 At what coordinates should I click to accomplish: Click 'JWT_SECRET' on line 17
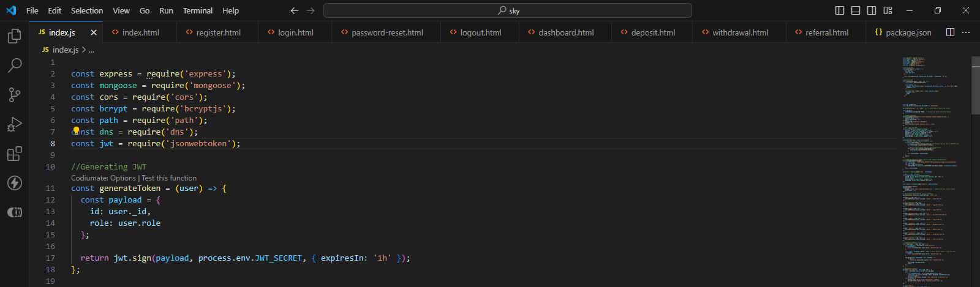pyautogui.click(x=279, y=258)
